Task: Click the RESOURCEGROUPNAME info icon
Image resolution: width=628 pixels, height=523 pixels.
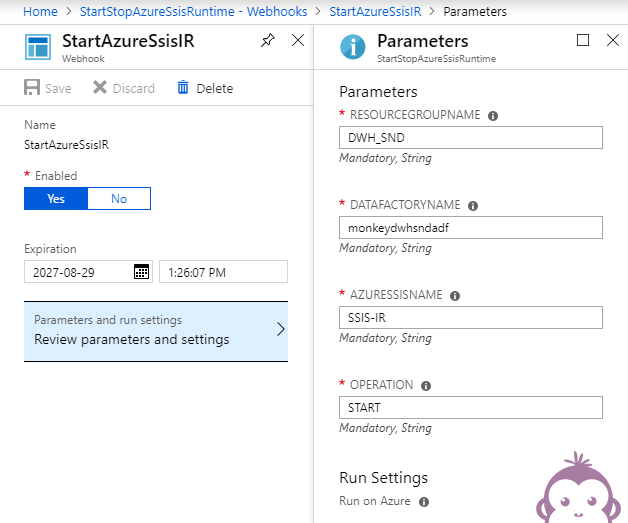Action: 493,116
